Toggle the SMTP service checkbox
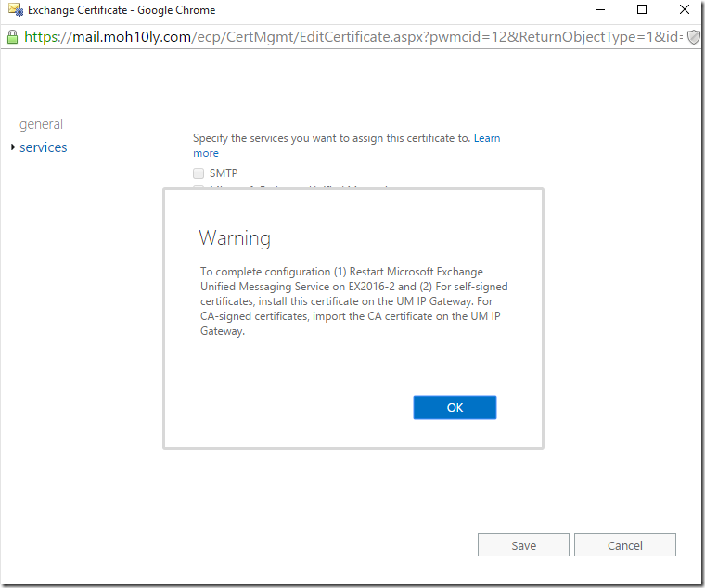Image resolution: width=705 pixels, height=588 pixels. tap(199, 173)
